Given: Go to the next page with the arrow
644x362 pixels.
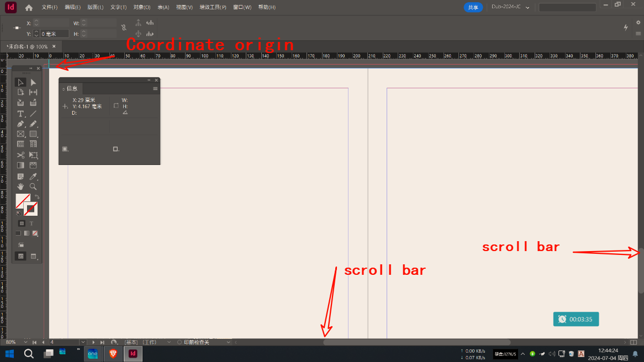Looking at the screenshot, I should coord(93,342).
